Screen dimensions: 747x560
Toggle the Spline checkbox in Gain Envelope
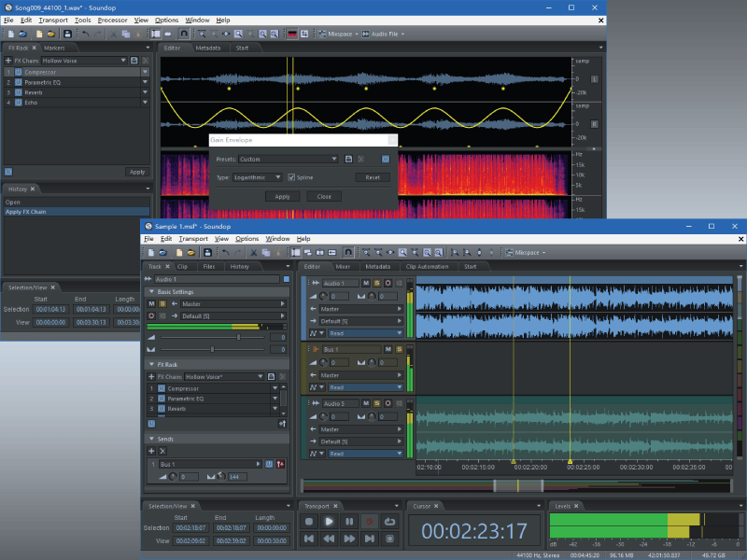tap(291, 177)
